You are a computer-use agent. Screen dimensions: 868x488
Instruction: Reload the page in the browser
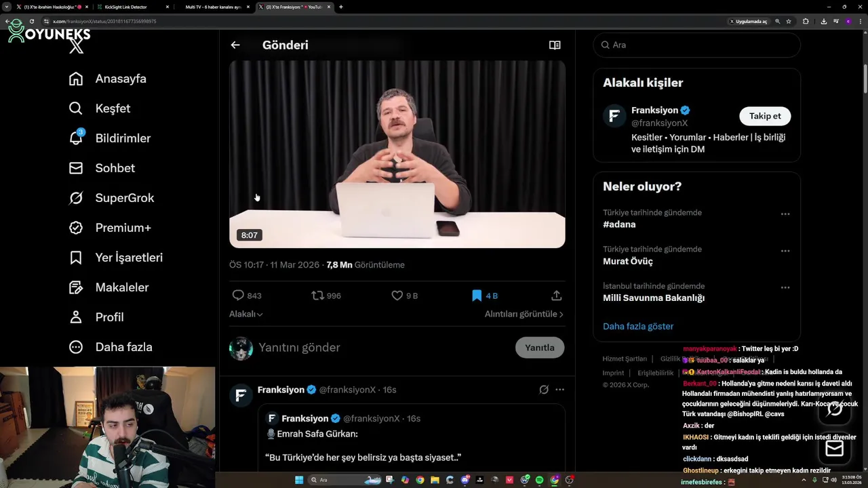(31, 21)
